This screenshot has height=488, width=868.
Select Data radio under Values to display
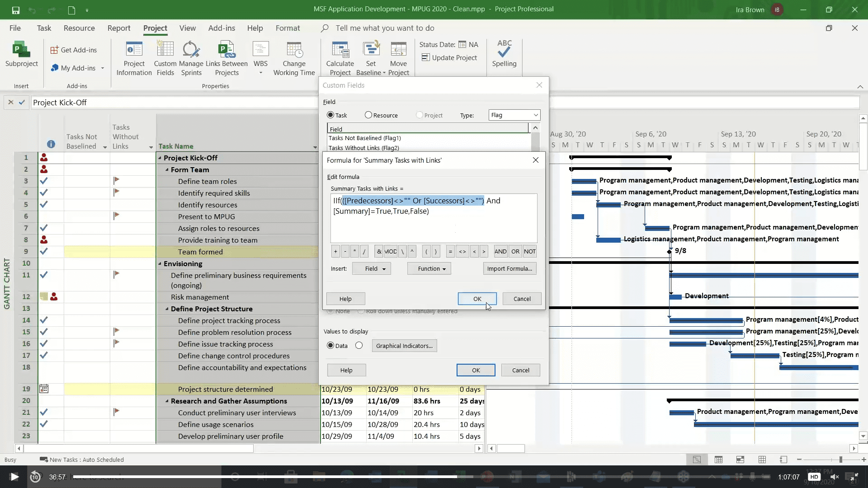330,346
